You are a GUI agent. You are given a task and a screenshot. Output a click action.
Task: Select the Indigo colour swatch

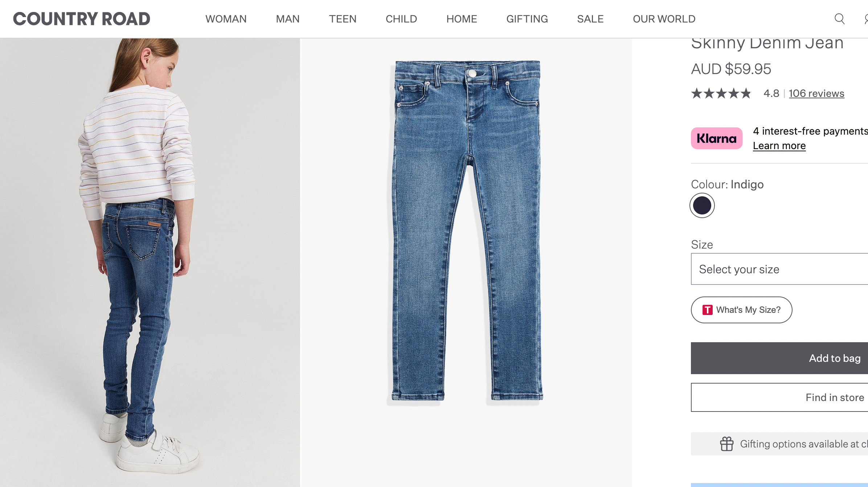pos(702,205)
